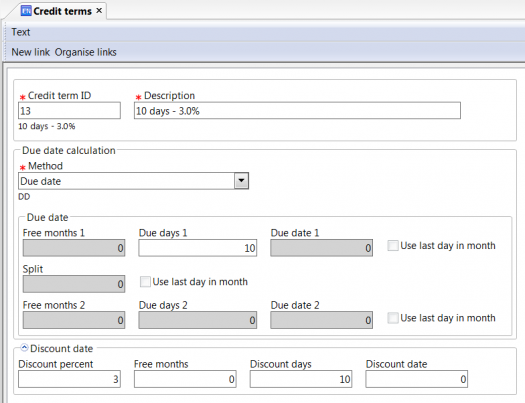This screenshot has width=525, height=403.
Task: Select the Due date method combo box
Action: point(133,181)
